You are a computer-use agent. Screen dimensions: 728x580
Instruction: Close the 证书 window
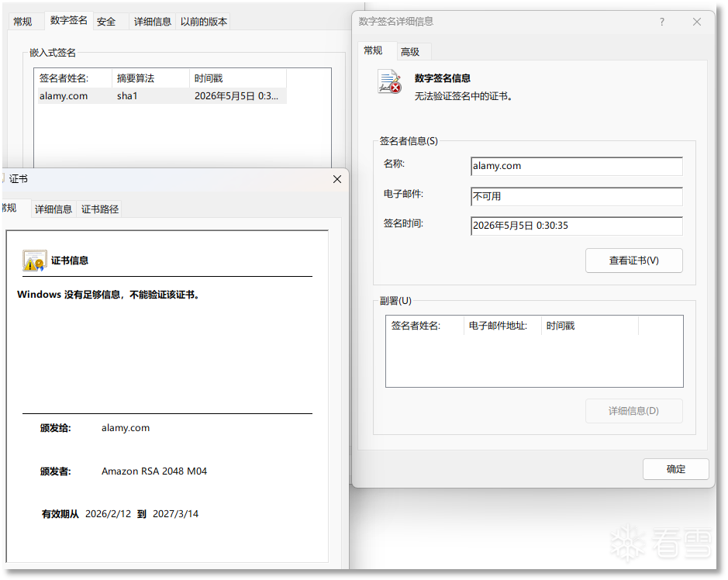[337, 179]
